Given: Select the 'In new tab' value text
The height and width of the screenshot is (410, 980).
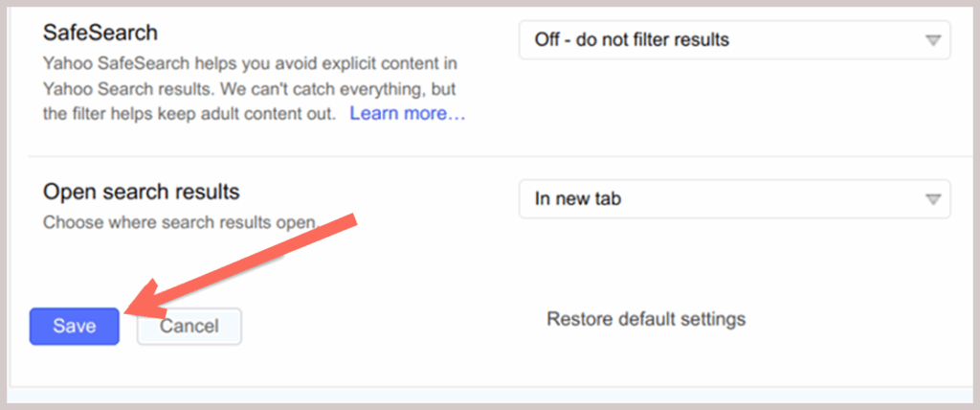Looking at the screenshot, I should pos(578,199).
